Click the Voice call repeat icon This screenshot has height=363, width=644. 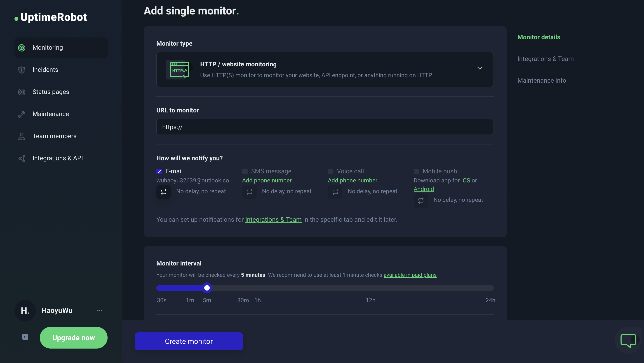click(335, 192)
